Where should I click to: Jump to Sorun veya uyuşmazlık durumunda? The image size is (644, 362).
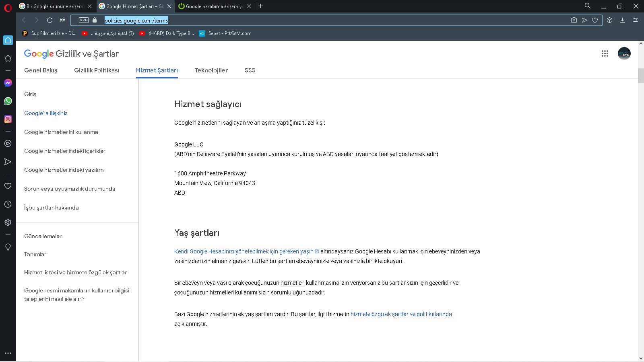pos(70,189)
